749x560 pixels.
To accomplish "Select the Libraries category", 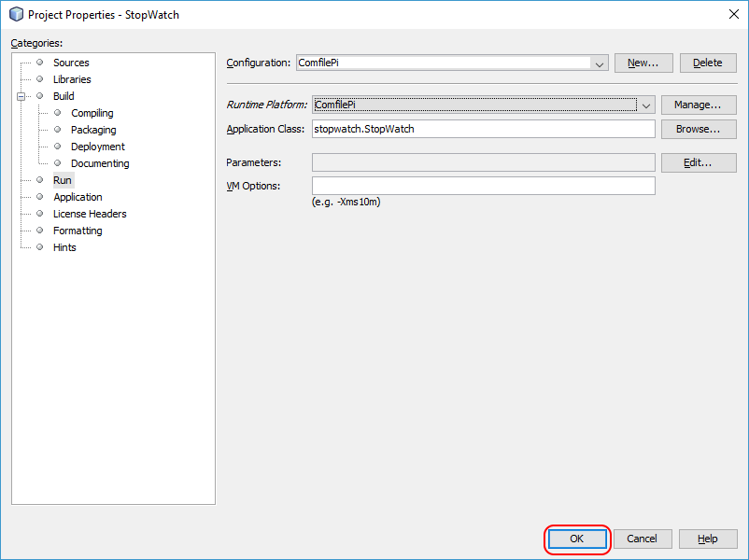I will pyautogui.click(x=72, y=79).
